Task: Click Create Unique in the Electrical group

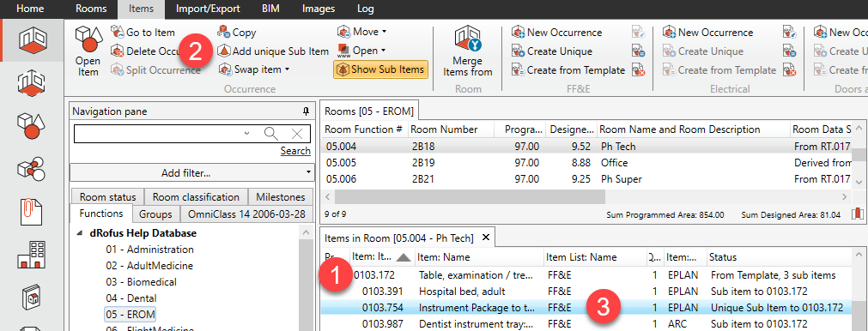Action: click(x=703, y=51)
